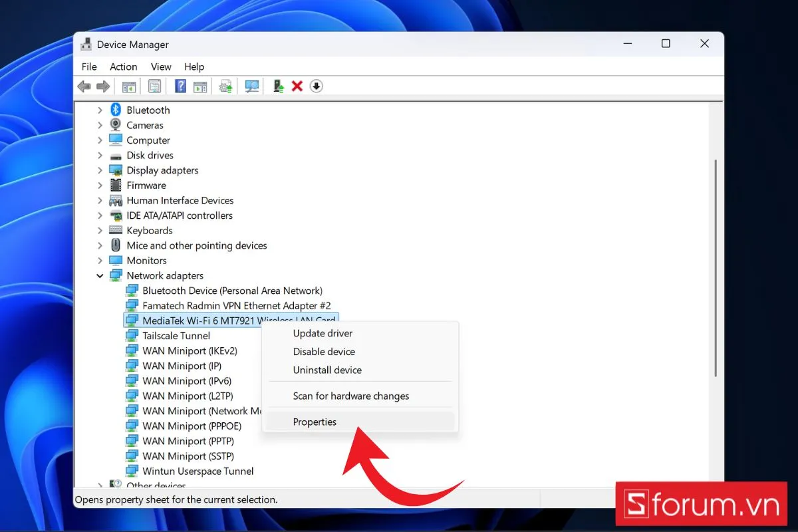Image resolution: width=798 pixels, height=532 pixels.
Task: Choose Disable device in the context menu
Action: pyautogui.click(x=324, y=352)
